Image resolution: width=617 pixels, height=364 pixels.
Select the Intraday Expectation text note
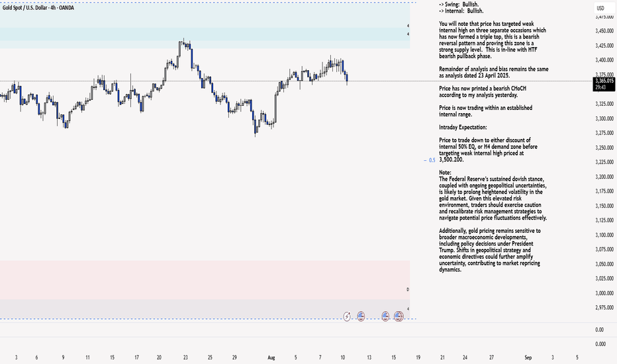(x=463, y=128)
